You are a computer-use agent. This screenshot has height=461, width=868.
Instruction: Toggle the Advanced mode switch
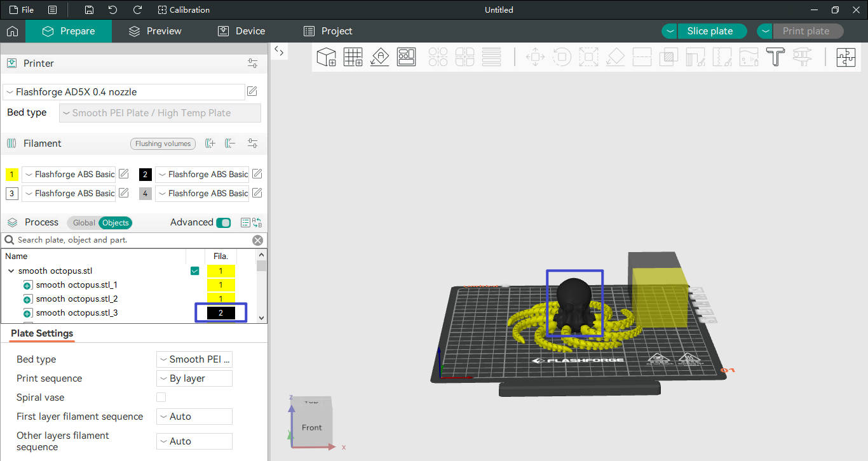pos(224,223)
